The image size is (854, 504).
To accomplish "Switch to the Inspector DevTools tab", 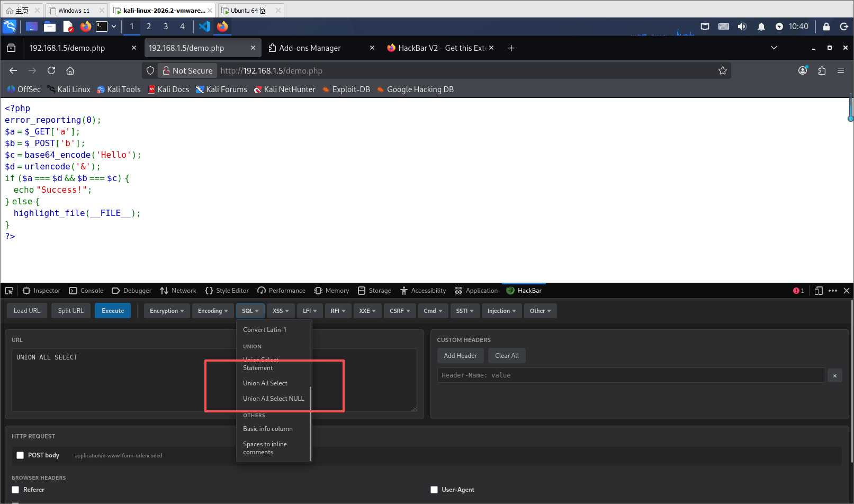I will [x=42, y=291].
